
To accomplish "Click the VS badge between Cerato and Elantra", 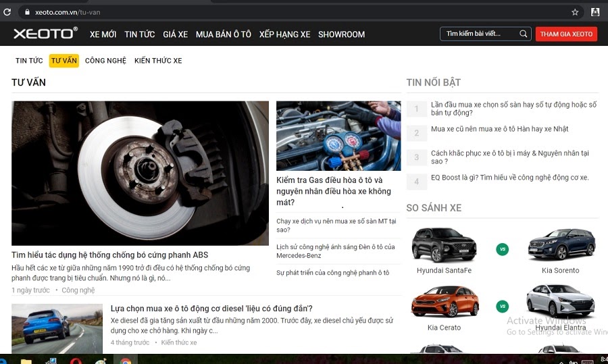I will (x=502, y=306).
